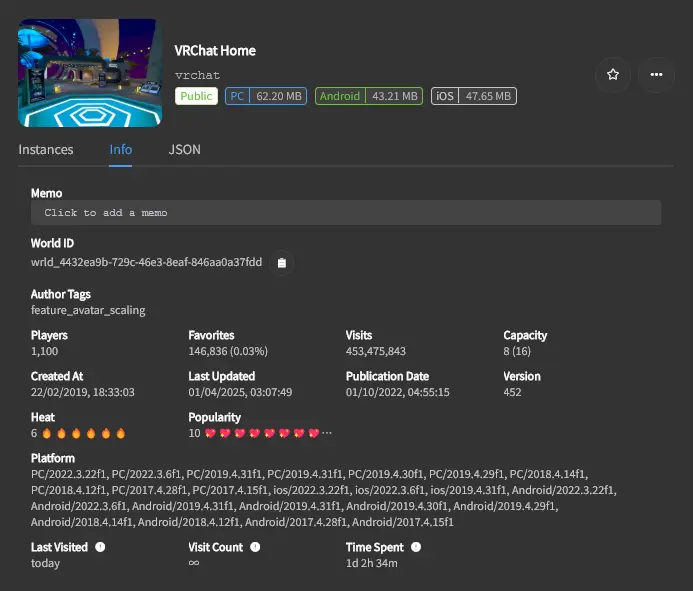The image size is (693, 591).
Task: Copy World ID with the clipboard icon
Action: tap(282, 263)
